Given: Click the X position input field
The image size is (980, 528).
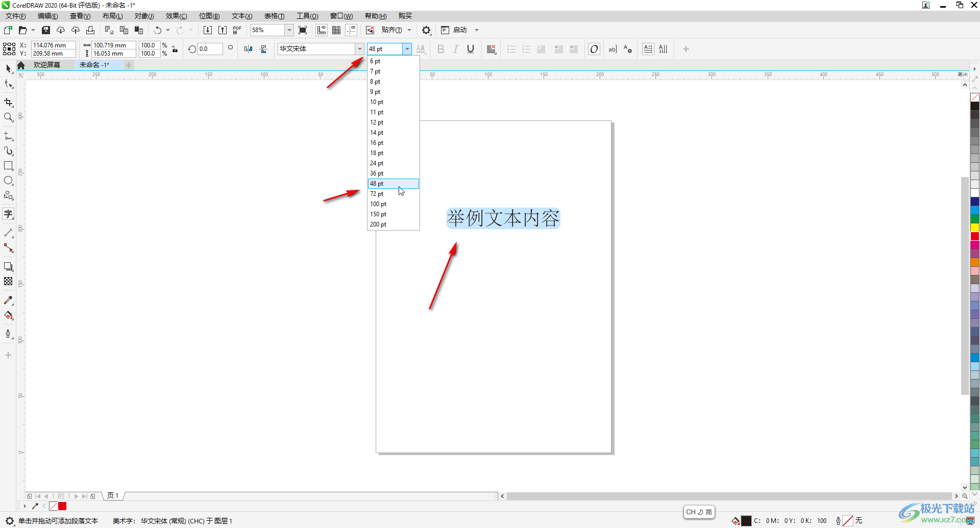Looking at the screenshot, I should [54, 45].
